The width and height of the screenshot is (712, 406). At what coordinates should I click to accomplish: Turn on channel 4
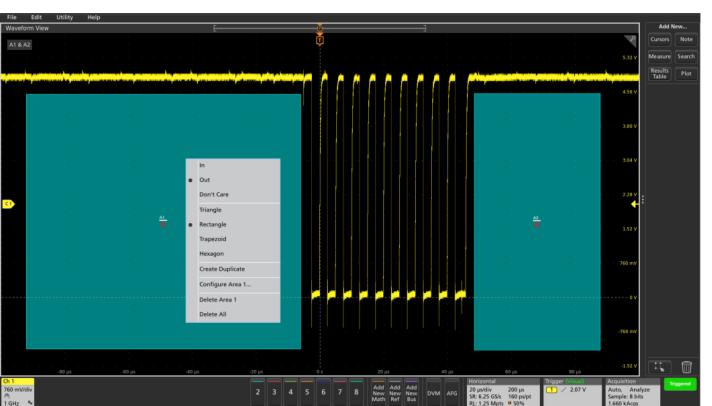[x=290, y=392]
